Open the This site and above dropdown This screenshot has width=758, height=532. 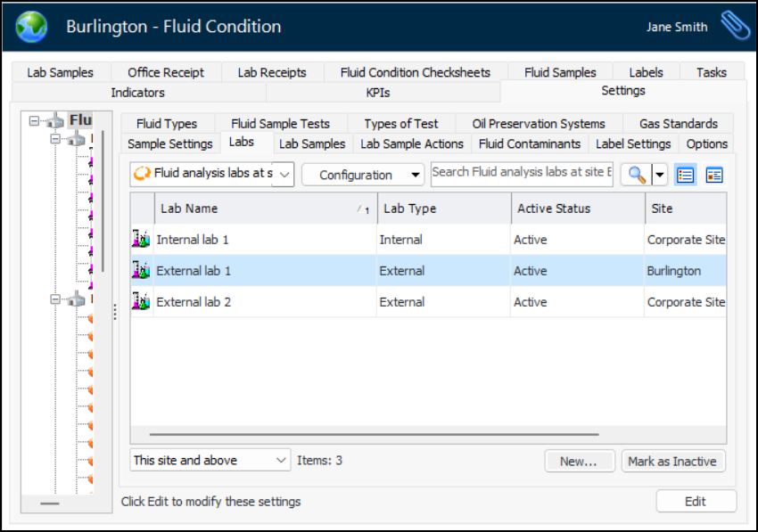click(x=210, y=461)
